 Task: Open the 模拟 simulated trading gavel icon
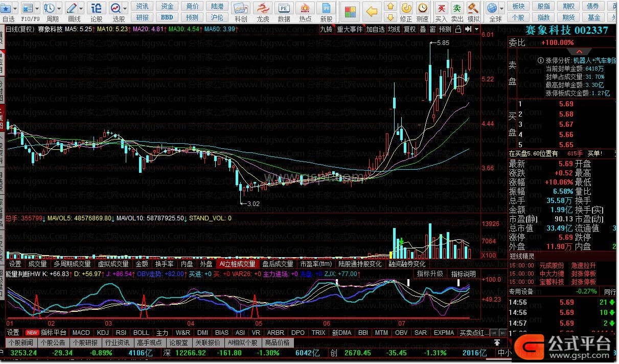(473, 8)
